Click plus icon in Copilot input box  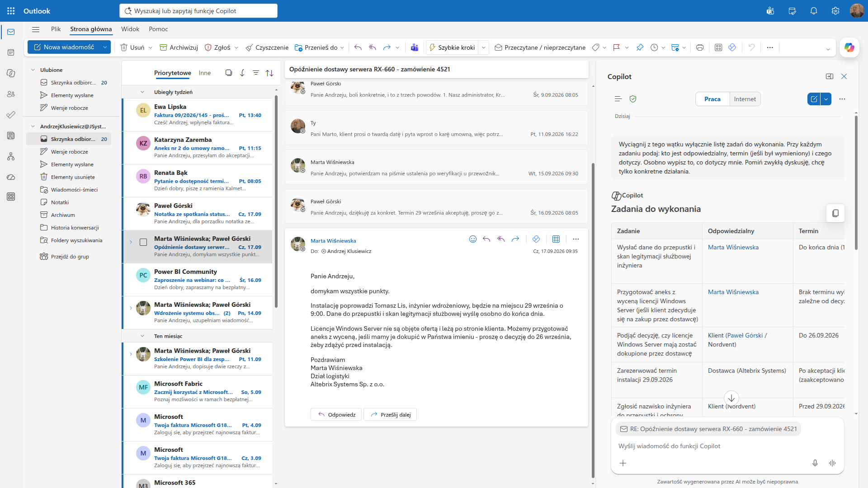point(623,463)
